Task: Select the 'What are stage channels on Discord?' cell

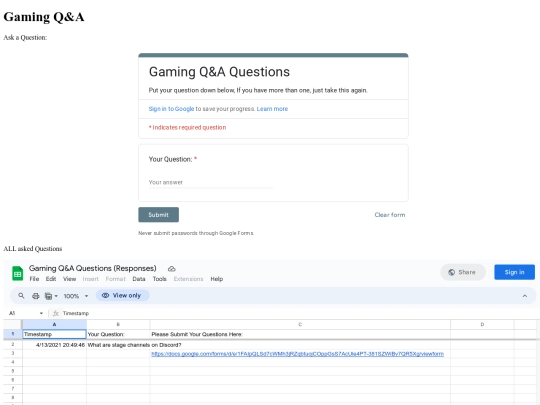Action: pos(118,345)
